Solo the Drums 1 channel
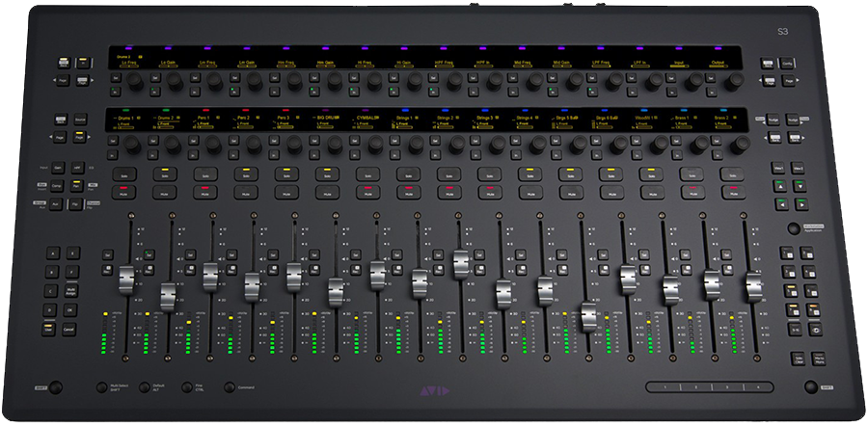The width and height of the screenshot is (868, 427). pyautogui.click(x=124, y=174)
